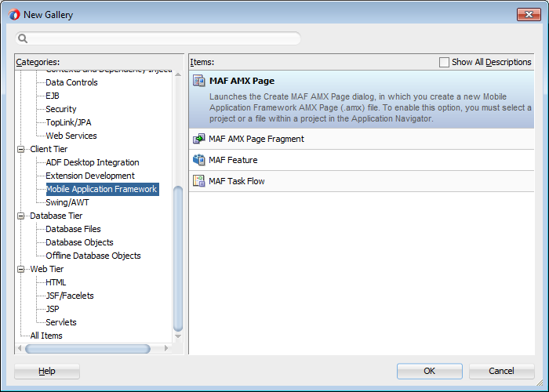Click the OK button
The height and width of the screenshot is (392, 549).
[429, 371]
